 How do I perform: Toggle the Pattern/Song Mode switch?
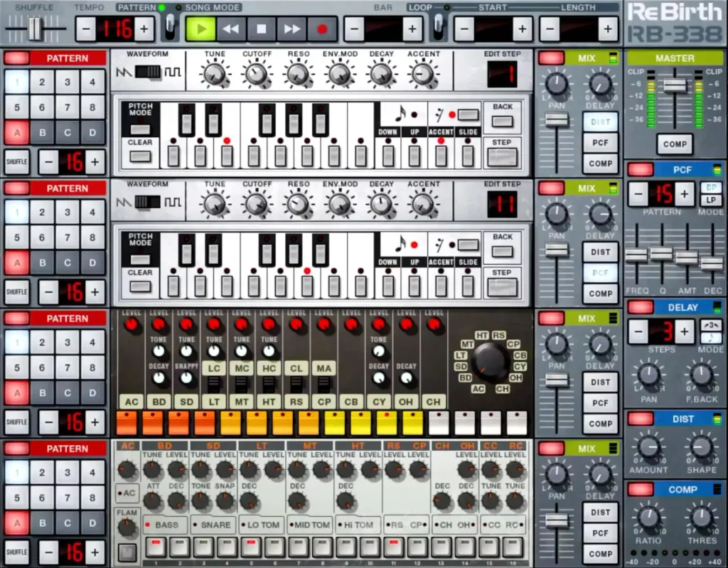pyautogui.click(x=171, y=26)
